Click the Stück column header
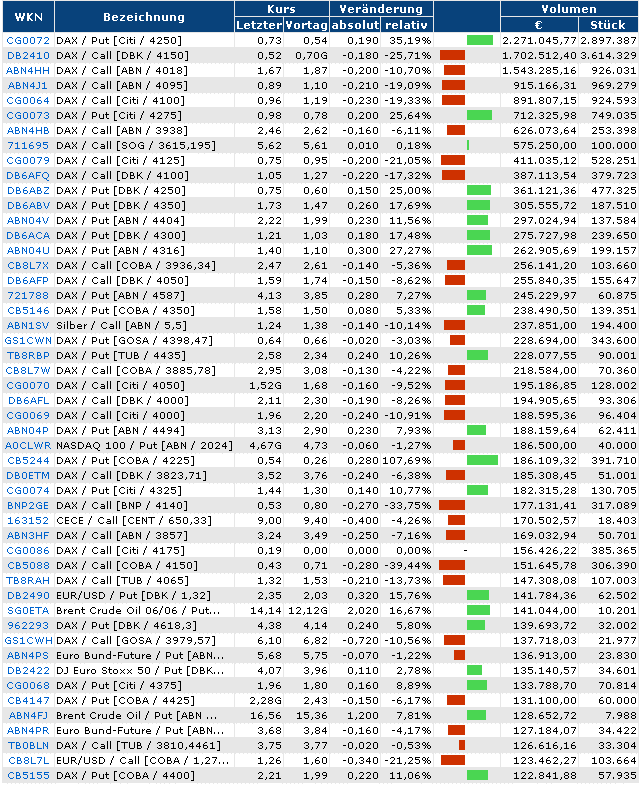The height and width of the screenshot is (786, 639). pyautogui.click(x=608, y=25)
